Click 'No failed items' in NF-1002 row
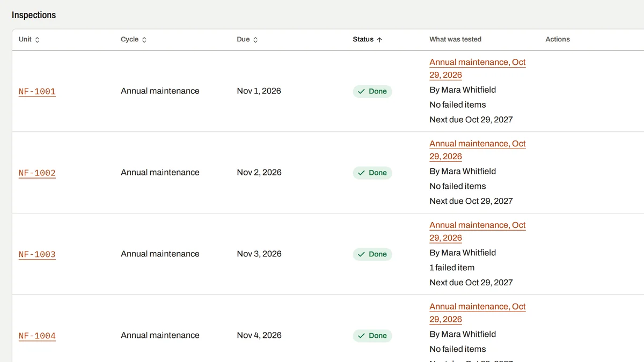The image size is (644, 362). click(458, 186)
